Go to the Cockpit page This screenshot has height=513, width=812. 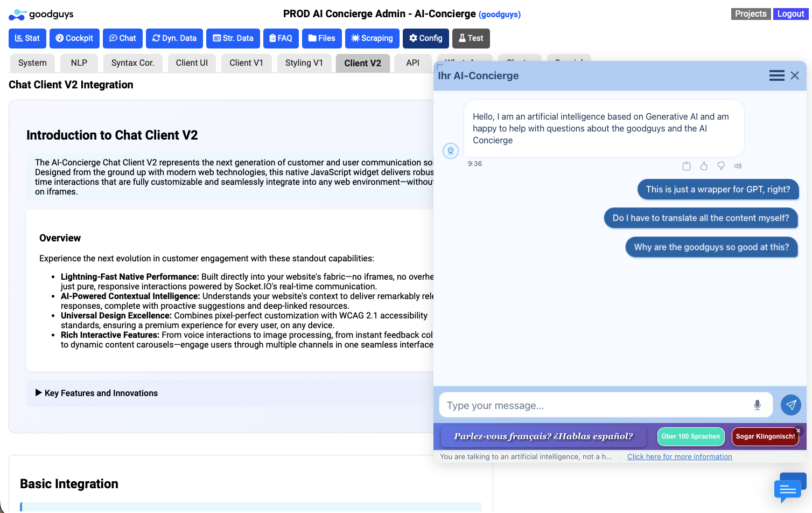pyautogui.click(x=74, y=38)
